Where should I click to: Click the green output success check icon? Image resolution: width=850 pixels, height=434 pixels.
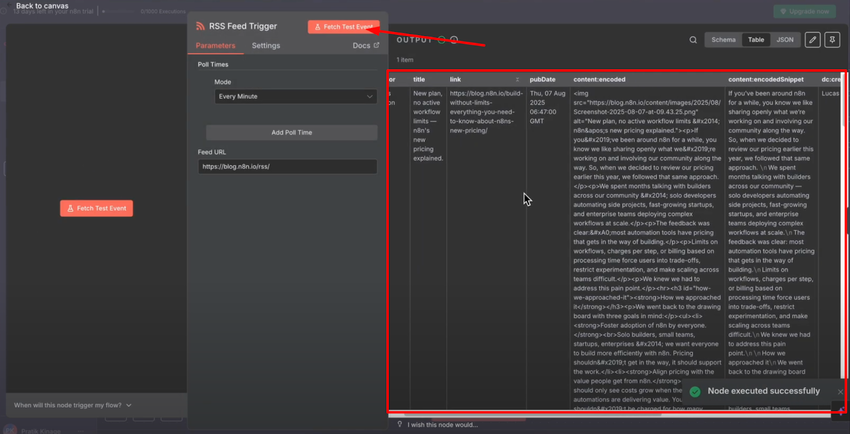pos(441,40)
